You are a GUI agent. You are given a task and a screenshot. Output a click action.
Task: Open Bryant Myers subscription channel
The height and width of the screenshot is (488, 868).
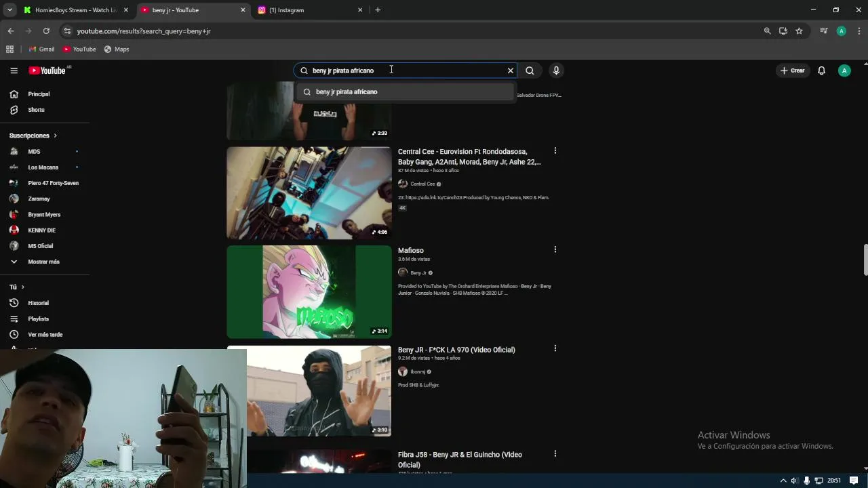point(44,214)
